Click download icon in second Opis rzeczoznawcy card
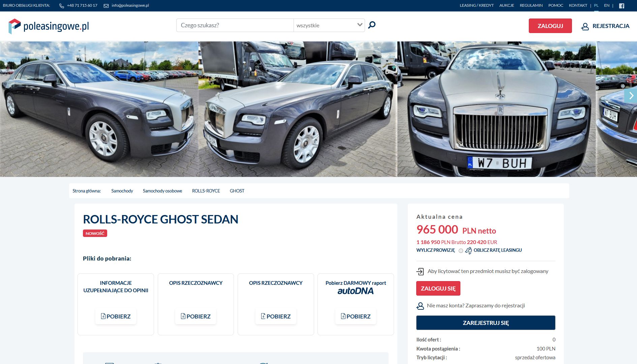The image size is (637, 364). [263, 316]
